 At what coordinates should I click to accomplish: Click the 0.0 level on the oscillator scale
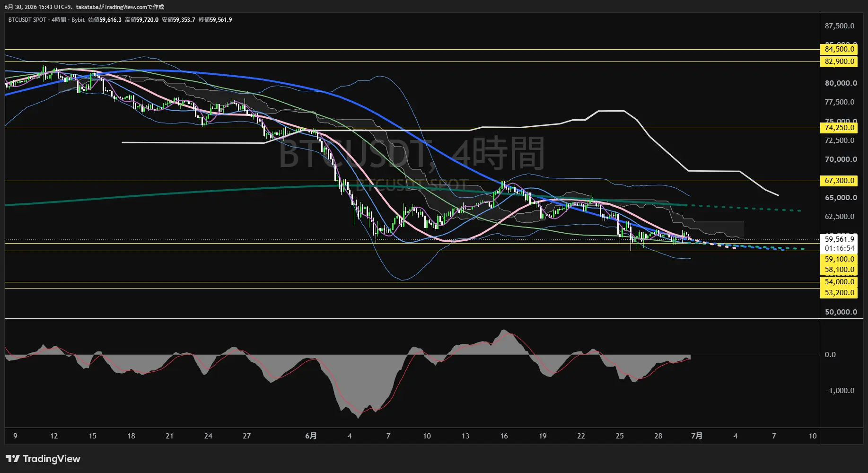(x=830, y=355)
